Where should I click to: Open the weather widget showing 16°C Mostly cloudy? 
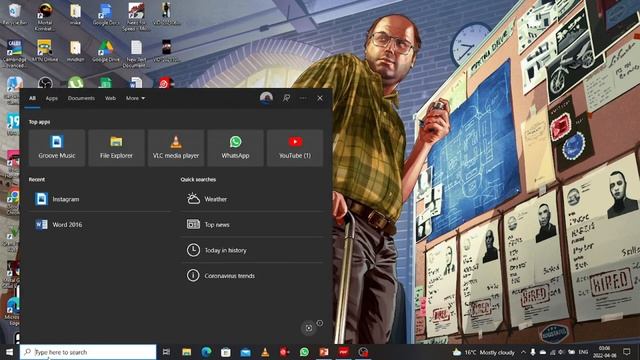pos(484,352)
